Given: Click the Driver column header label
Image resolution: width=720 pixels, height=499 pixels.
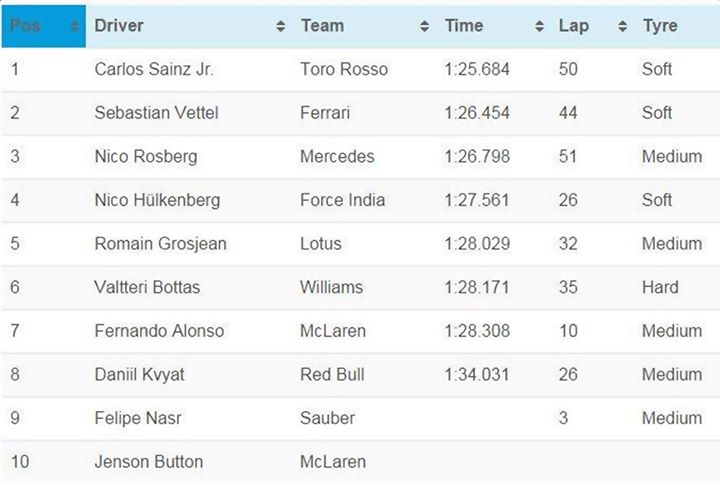Looking at the screenshot, I should (119, 26).
